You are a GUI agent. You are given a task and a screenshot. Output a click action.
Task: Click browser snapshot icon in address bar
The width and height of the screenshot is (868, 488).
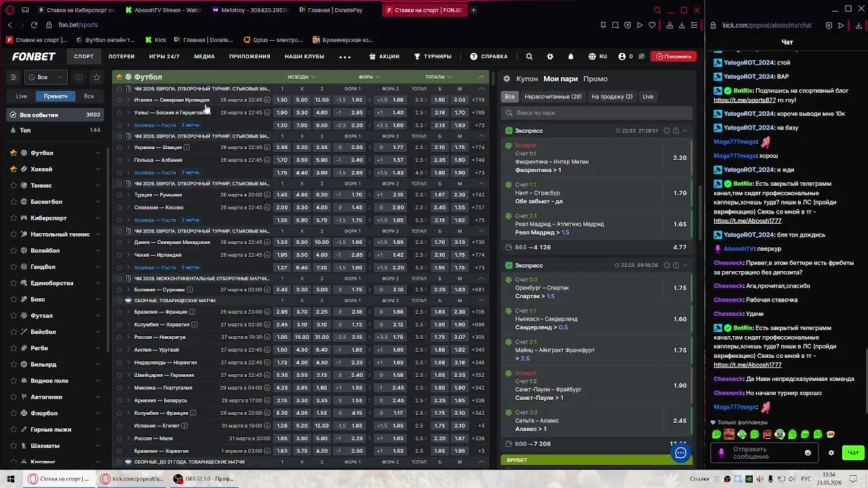tap(616, 25)
